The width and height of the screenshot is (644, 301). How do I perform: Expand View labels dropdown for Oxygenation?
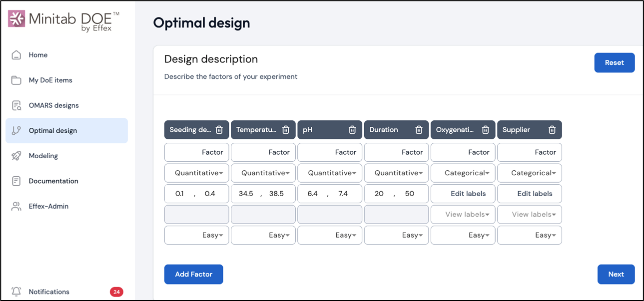tap(463, 214)
